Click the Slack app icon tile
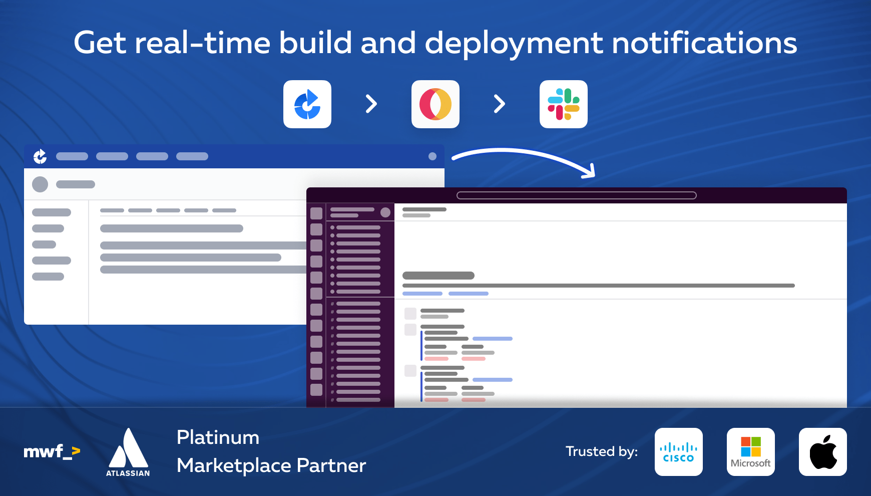The height and width of the screenshot is (496, 871). pos(563,104)
